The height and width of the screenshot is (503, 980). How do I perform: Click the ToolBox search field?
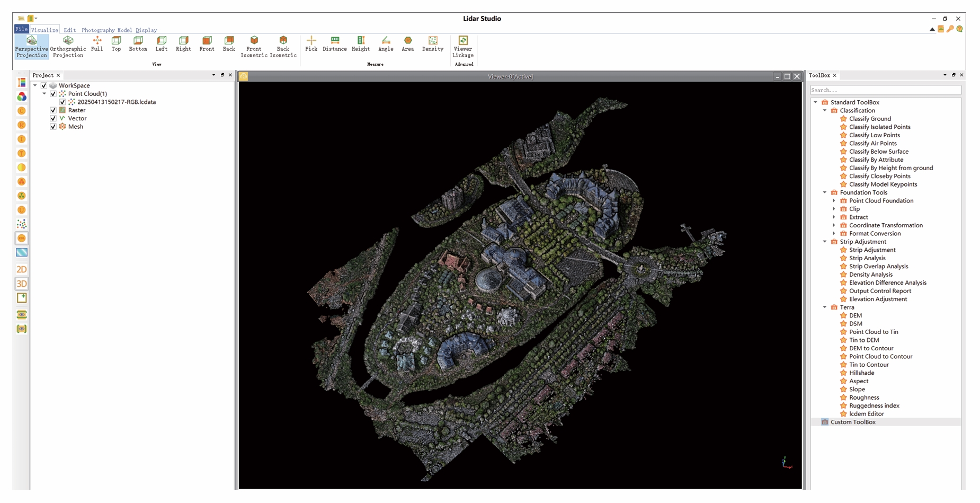[x=885, y=90]
